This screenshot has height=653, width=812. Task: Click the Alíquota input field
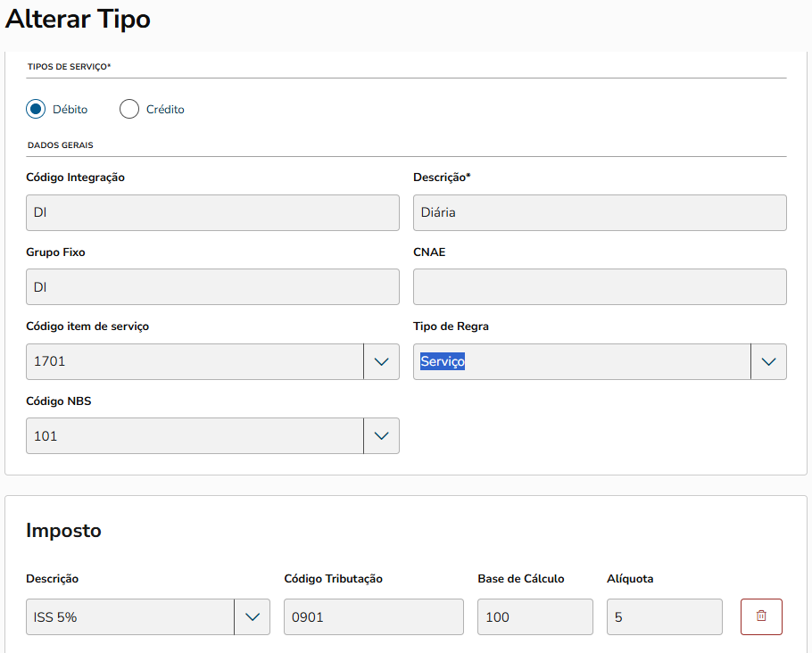(x=664, y=616)
